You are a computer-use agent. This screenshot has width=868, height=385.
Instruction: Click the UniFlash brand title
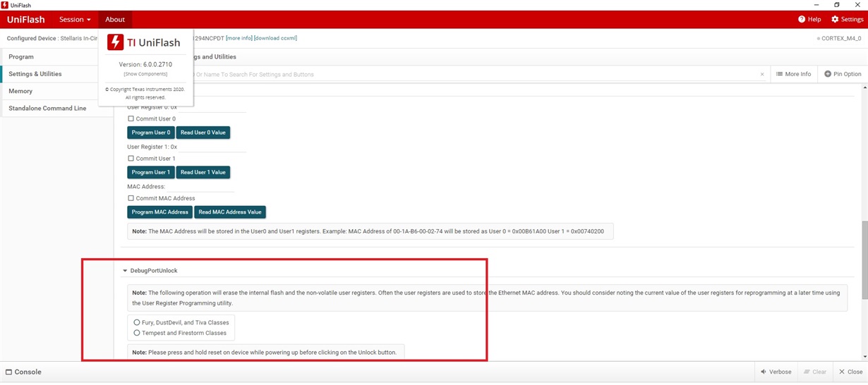pyautogui.click(x=26, y=20)
